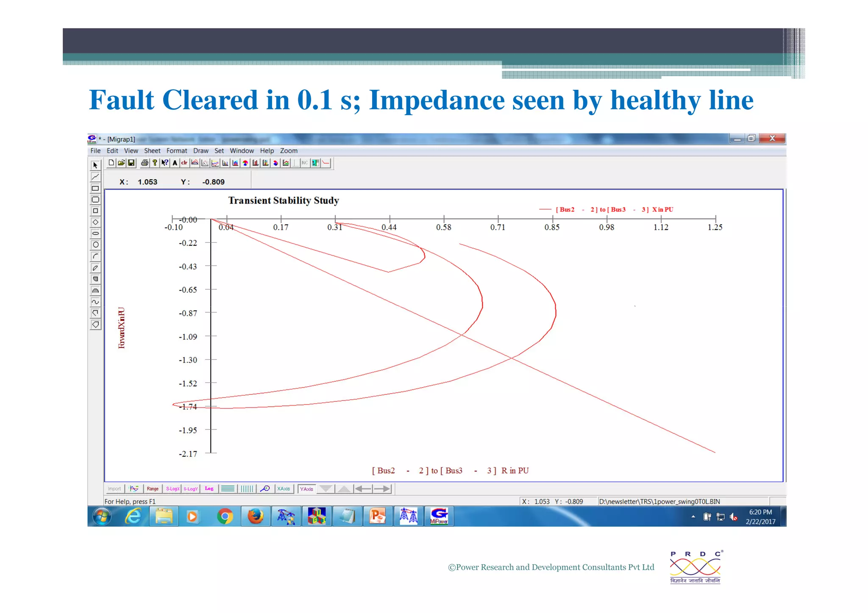Click the cyan panel toolbar icon
Viewport: 868px width, 613px height.
316,163
